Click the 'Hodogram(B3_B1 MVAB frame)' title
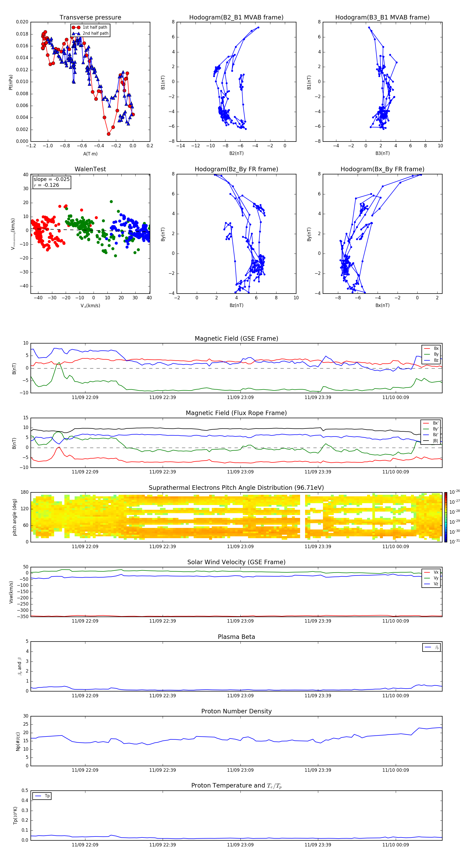The width and height of the screenshot is (473, 868). pos(382,17)
